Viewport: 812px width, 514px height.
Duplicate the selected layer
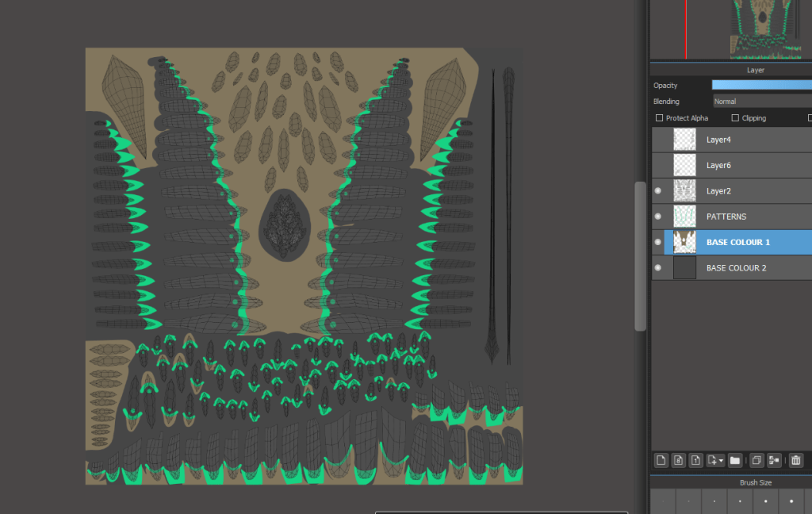tap(756, 460)
